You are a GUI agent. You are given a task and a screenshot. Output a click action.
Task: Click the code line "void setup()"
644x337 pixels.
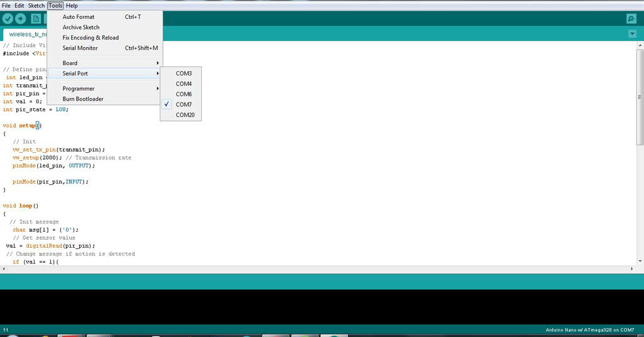click(x=22, y=126)
